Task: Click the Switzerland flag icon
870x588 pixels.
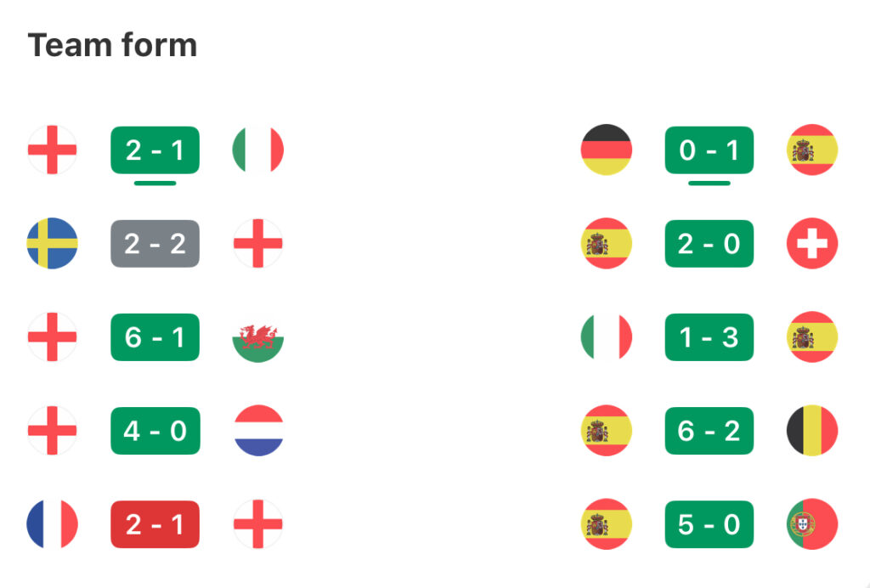Action: (812, 244)
